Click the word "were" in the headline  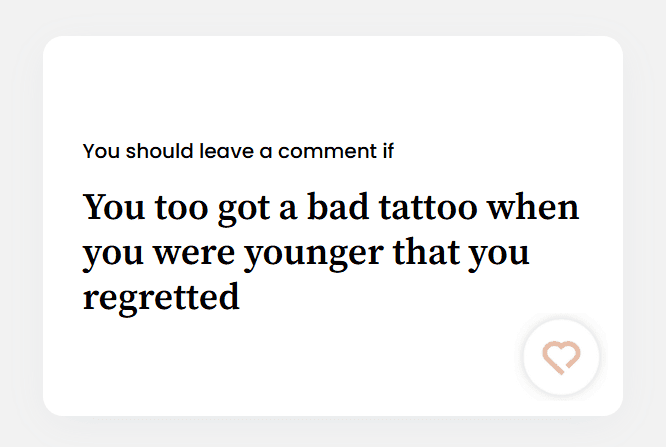[182, 253]
